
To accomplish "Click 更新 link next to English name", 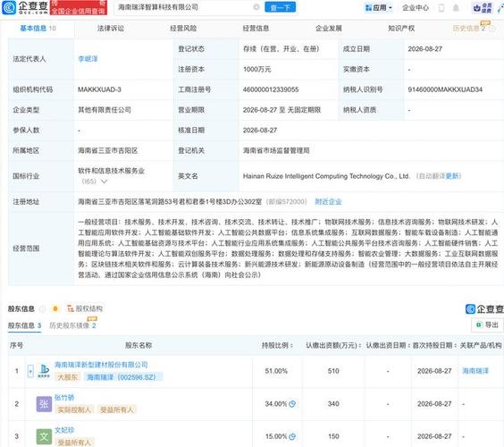I will [x=452, y=176].
